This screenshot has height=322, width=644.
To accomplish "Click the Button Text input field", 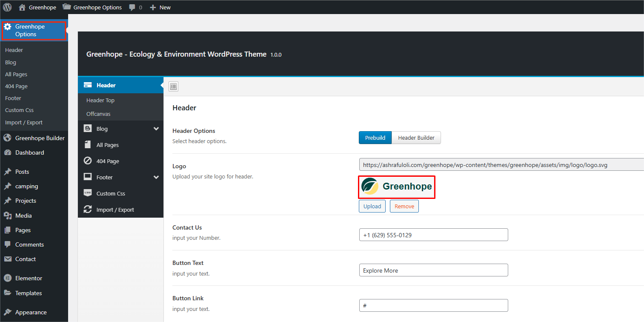I will (434, 270).
